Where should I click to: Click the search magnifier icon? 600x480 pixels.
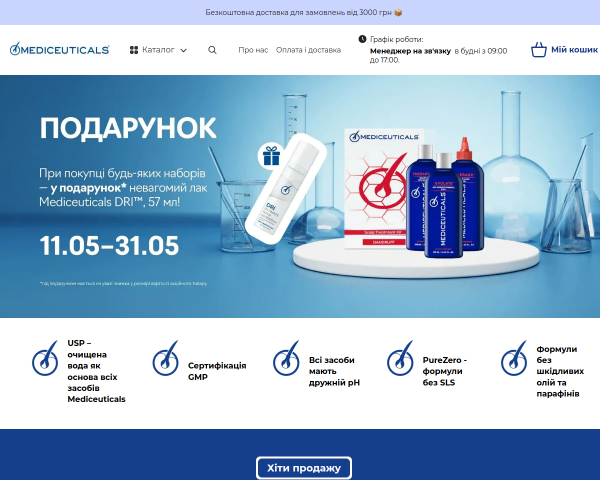click(212, 50)
